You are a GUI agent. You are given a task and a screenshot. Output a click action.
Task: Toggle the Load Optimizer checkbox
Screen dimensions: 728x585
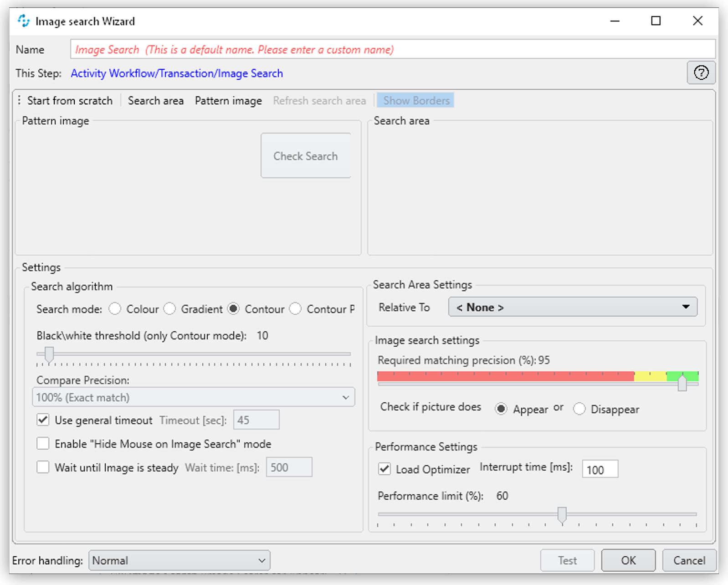click(x=385, y=469)
